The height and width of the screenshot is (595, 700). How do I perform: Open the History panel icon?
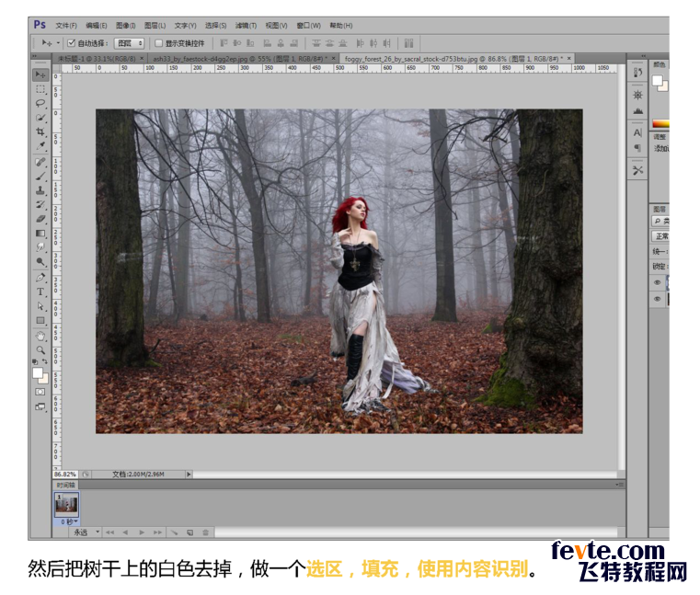[637, 73]
